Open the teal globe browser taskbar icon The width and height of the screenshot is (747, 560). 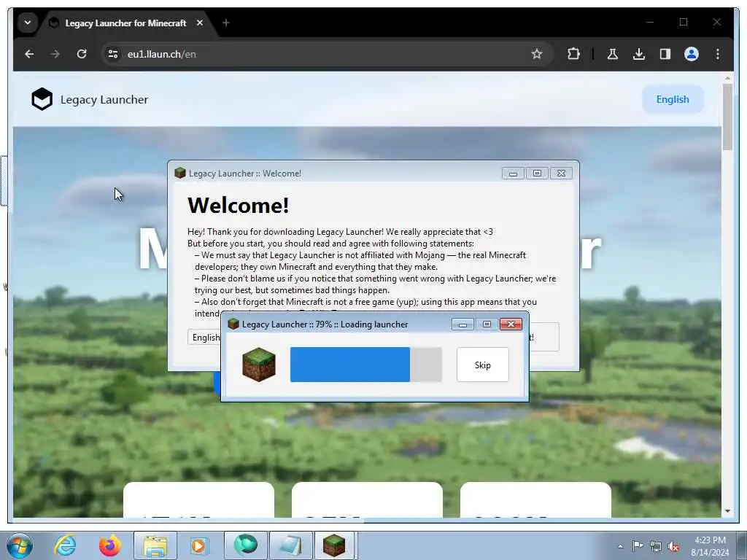tap(245, 545)
